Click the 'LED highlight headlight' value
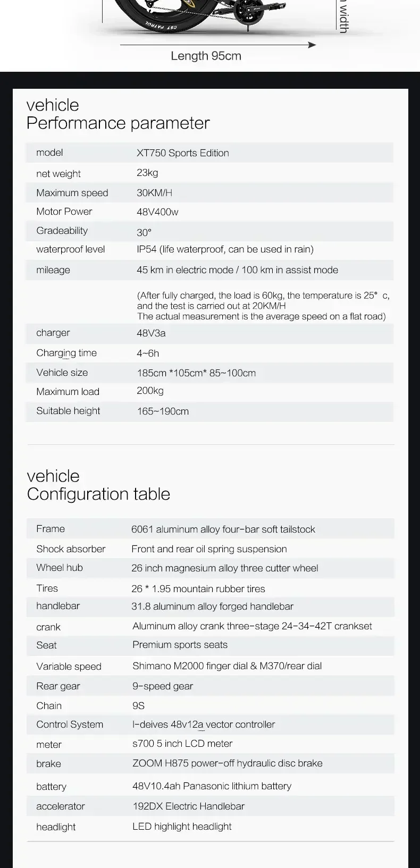 click(182, 827)
